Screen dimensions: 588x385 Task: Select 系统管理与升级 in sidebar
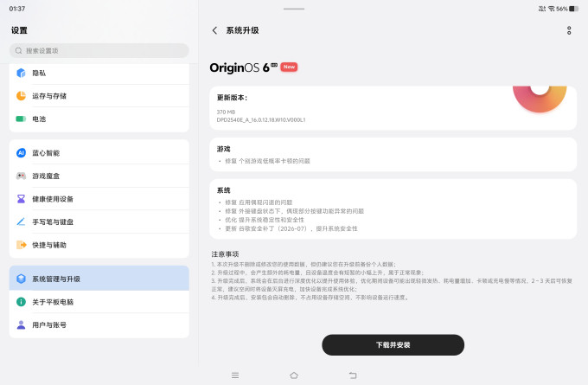[x=99, y=278]
